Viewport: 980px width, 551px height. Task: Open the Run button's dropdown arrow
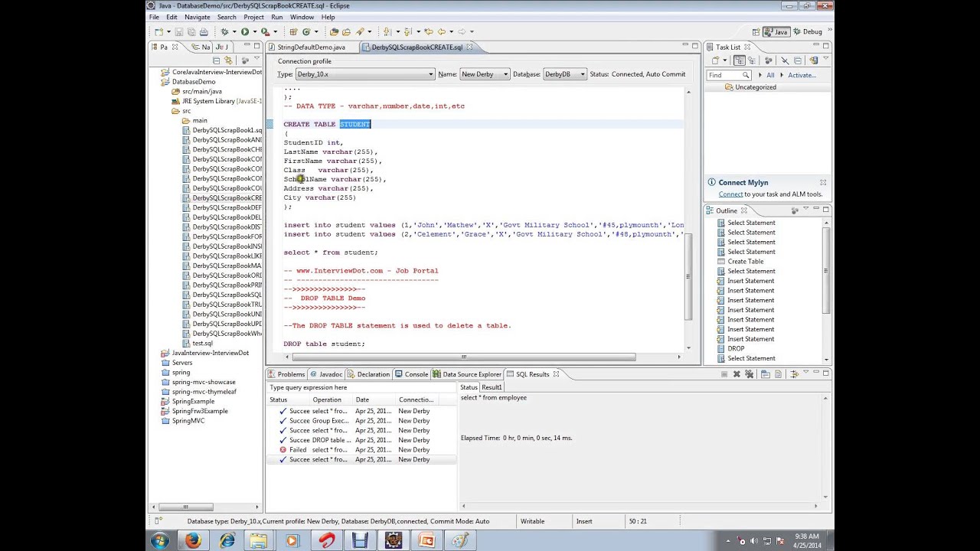click(253, 32)
